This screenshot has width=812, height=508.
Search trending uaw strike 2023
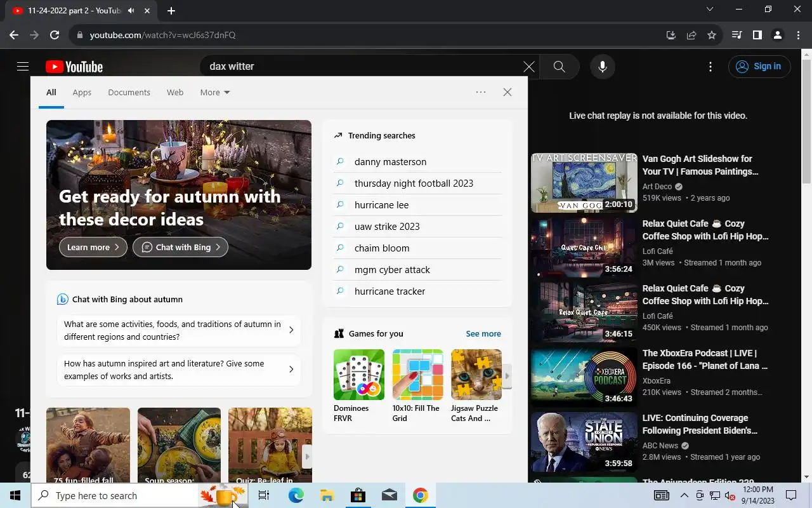[418, 227]
